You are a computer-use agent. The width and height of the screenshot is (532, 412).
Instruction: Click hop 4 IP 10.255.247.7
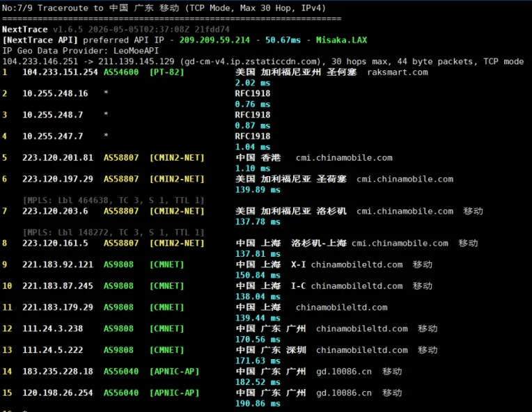pos(53,136)
